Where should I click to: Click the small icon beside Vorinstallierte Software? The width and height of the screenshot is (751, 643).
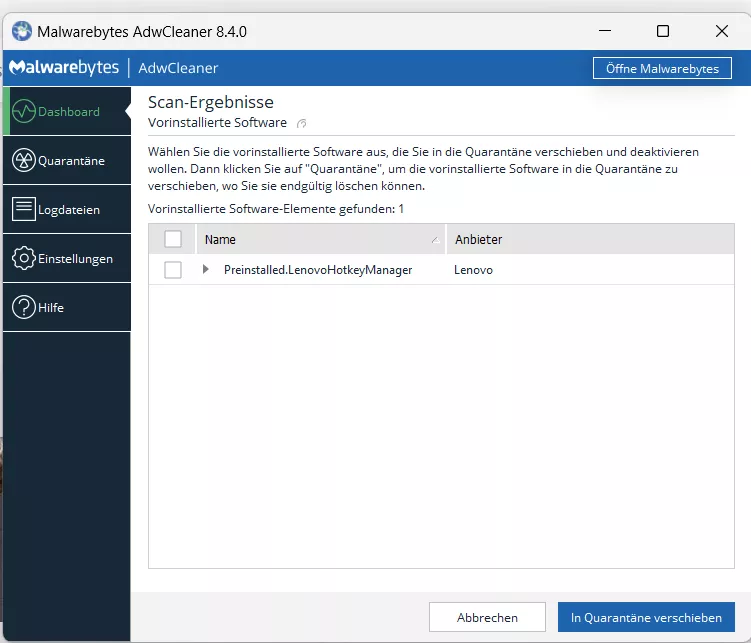[302, 124]
